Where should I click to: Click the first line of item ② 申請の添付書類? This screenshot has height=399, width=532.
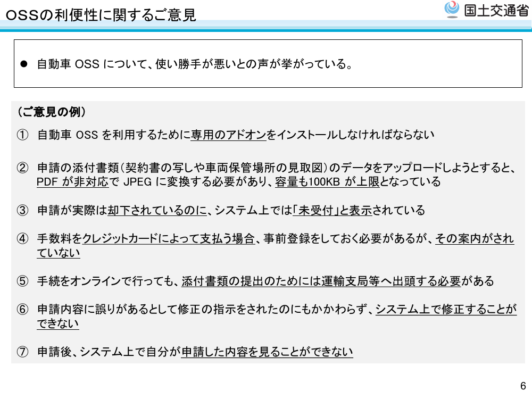[277, 168]
